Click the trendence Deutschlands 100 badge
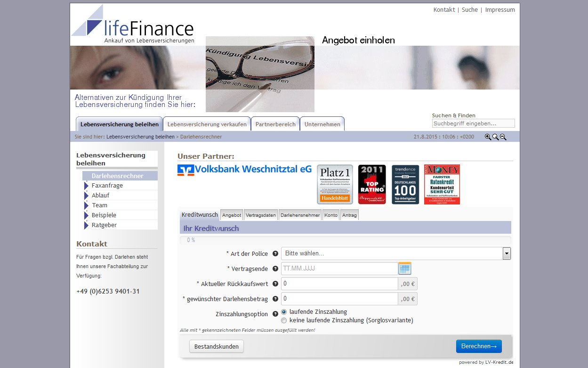 [405, 184]
